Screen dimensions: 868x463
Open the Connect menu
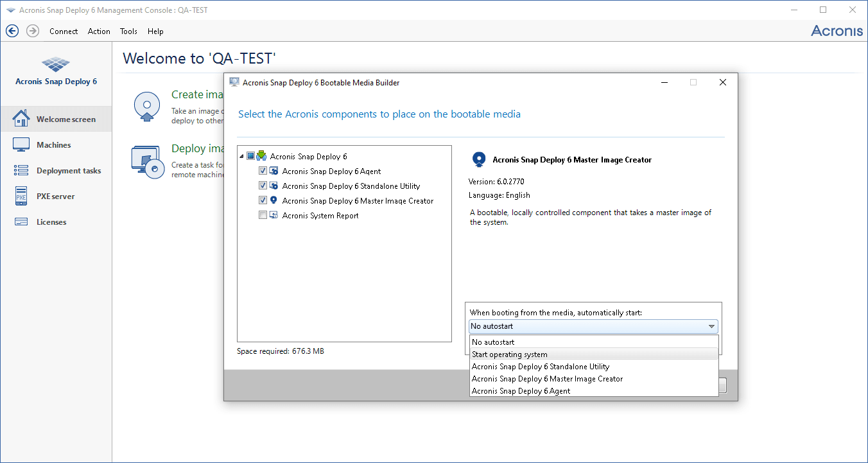(64, 31)
